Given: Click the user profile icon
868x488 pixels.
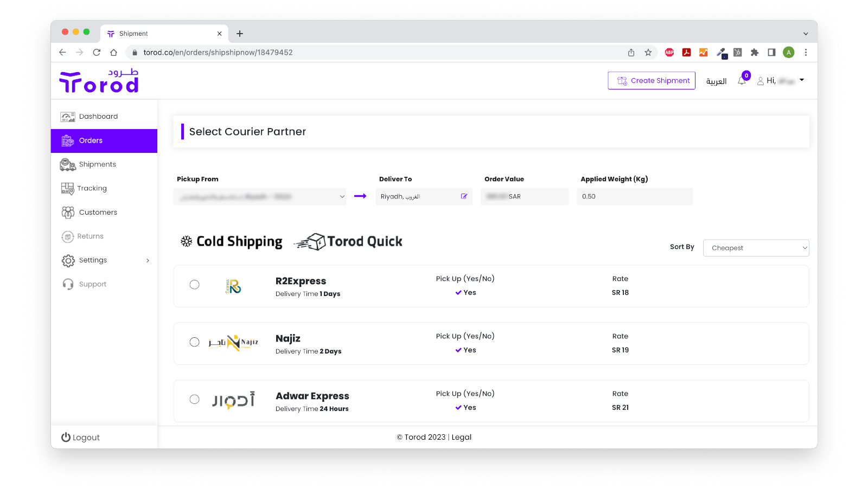Looking at the screenshot, I should coord(761,81).
